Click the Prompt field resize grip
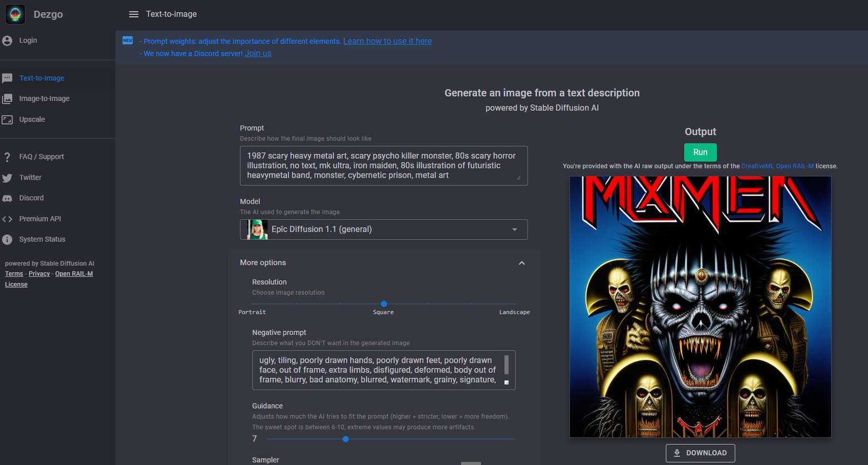868x465 pixels. tap(519, 178)
